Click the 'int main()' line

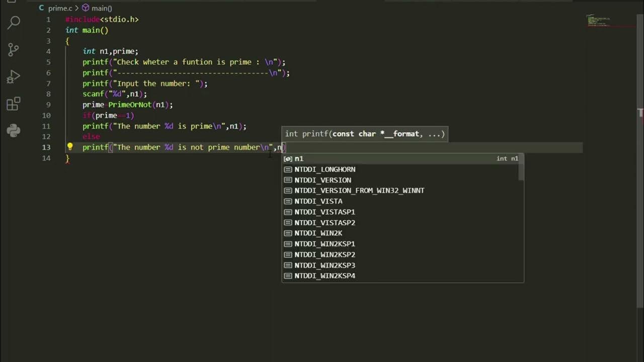pos(87,30)
